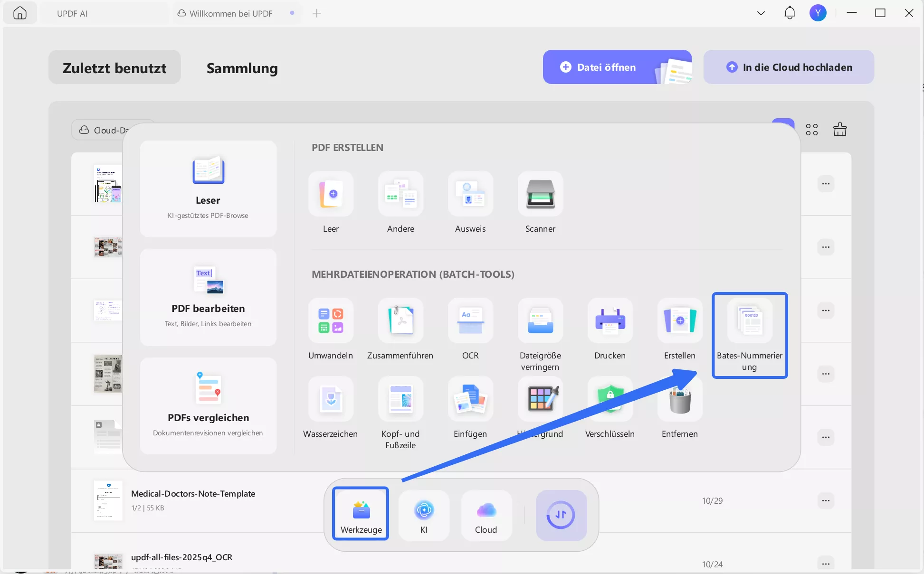Open the Kopf- und Fußzeile tool
This screenshot has height=574, width=924.
click(400, 399)
